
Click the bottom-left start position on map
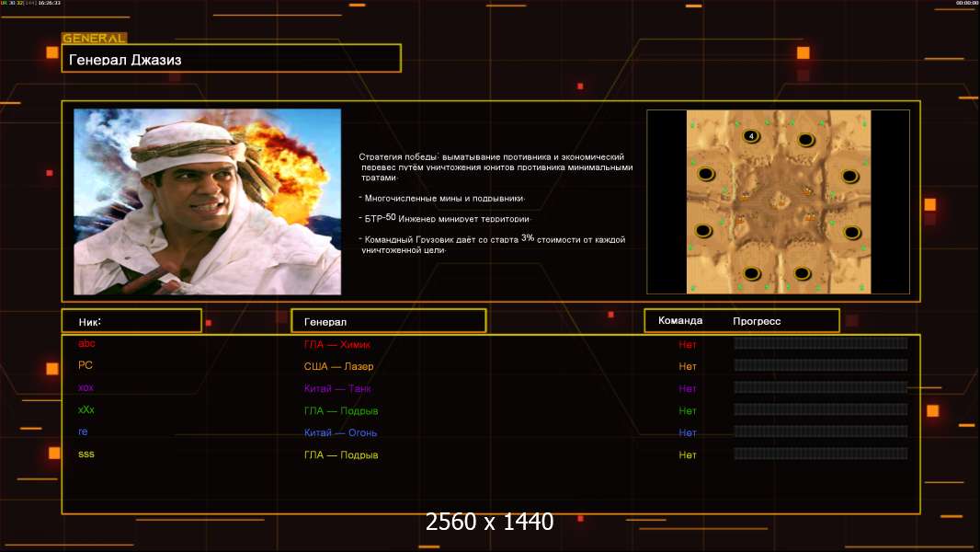coord(751,272)
